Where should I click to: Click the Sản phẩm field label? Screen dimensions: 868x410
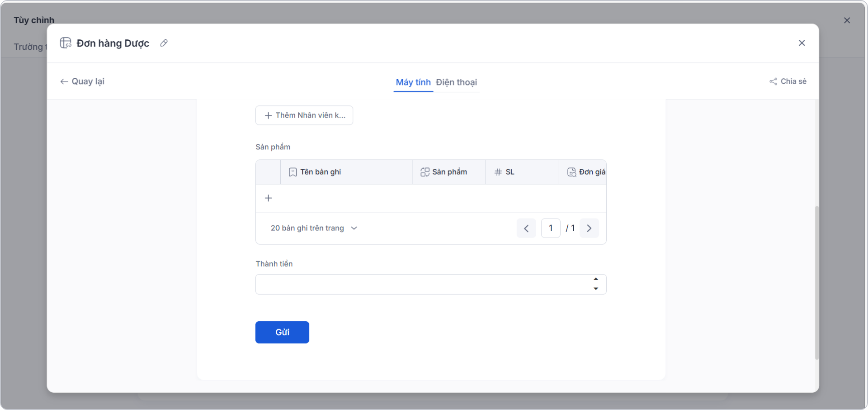pos(273,147)
